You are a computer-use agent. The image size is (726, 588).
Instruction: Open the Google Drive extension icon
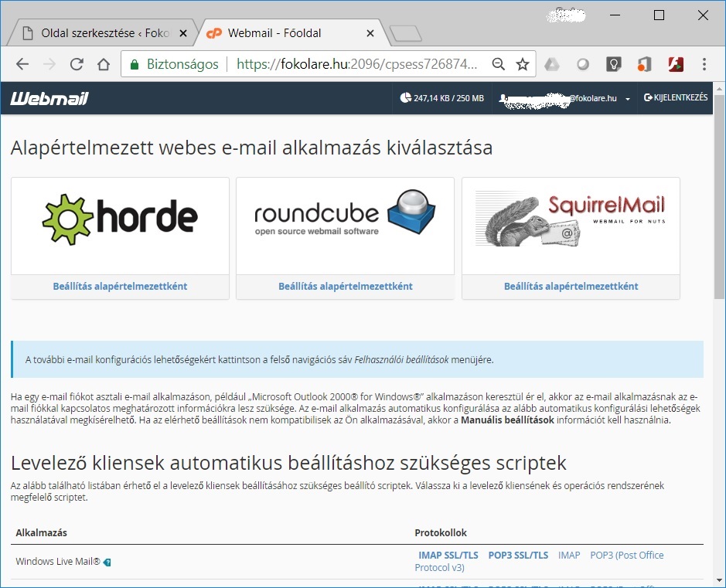coord(551,64)
